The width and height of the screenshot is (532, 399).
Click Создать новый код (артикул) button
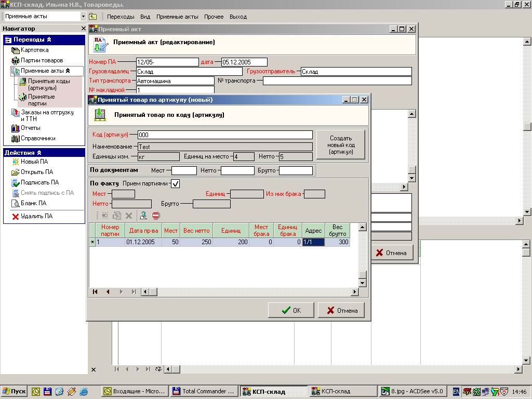point(341,145)
